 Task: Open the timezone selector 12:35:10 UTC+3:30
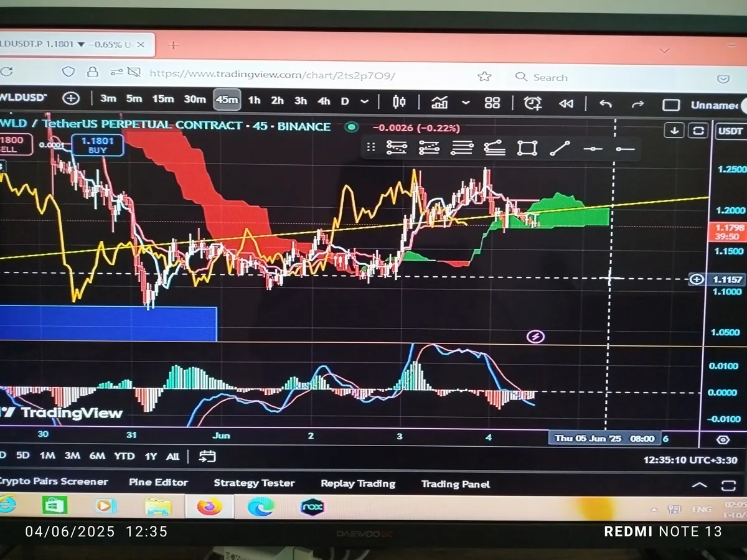690,460
